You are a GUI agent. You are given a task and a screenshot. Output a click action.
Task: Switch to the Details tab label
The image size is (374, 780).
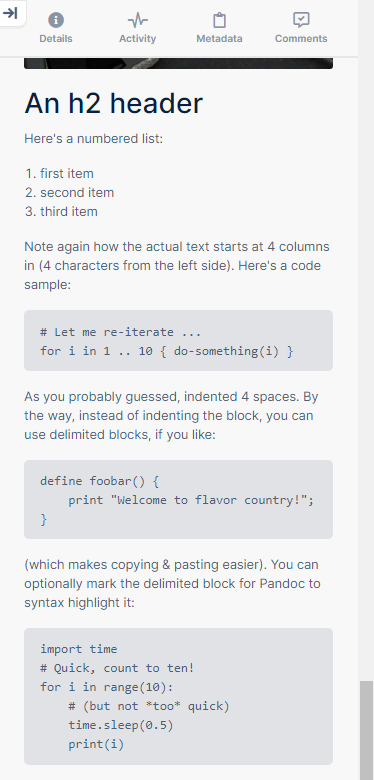(x=56, y=39)
